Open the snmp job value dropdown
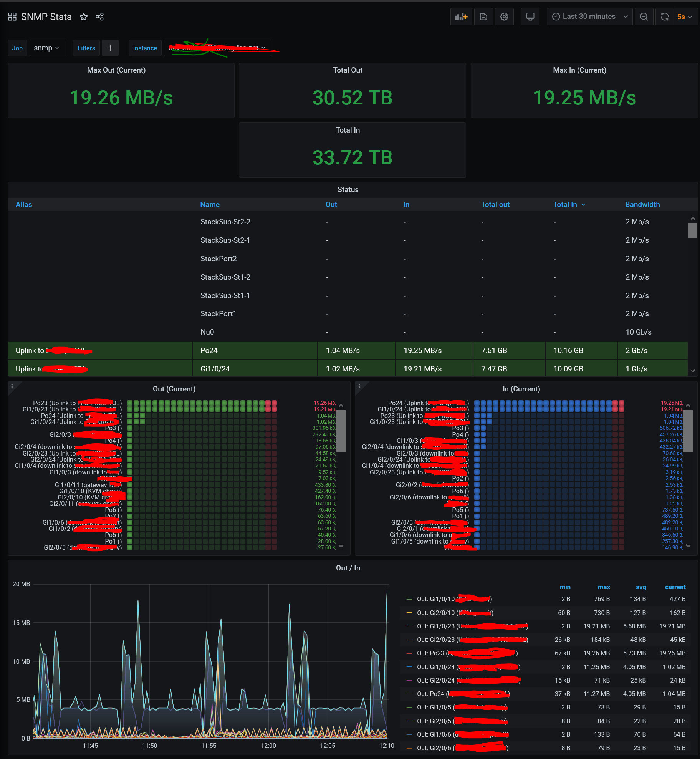700x759 pixels. (47, 48)
